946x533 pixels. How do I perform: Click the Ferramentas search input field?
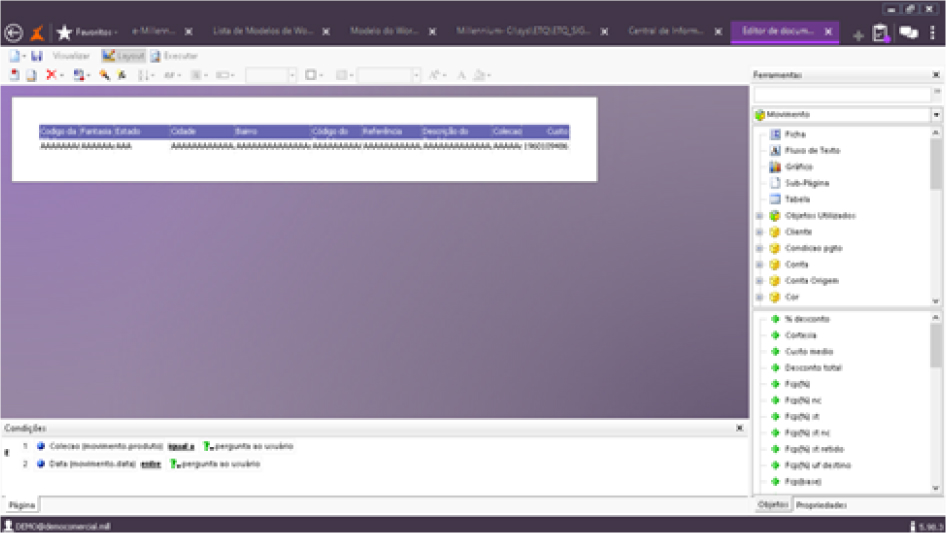pyautogui.click(x=842, y=94)
